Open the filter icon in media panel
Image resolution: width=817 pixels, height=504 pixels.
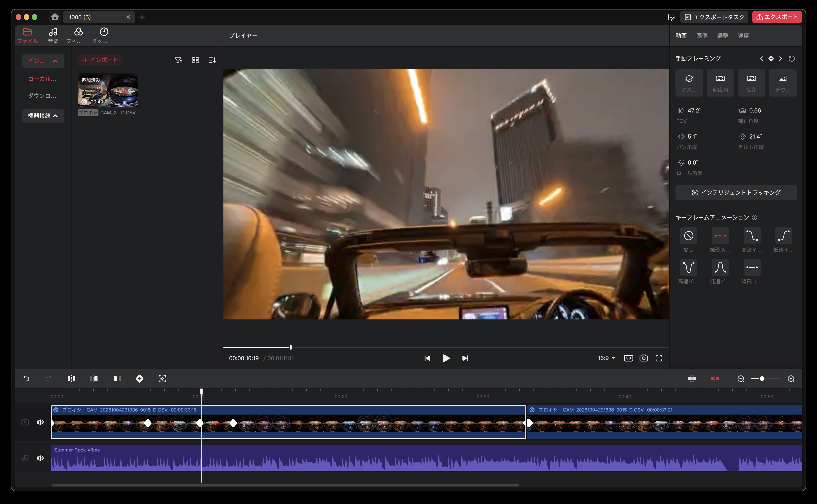click(x=178, y=60)
